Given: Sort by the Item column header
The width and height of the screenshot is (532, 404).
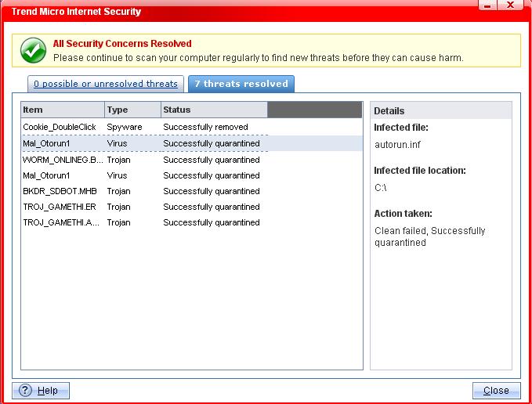Looking at the screenshot, I should (x=63, y=110).
